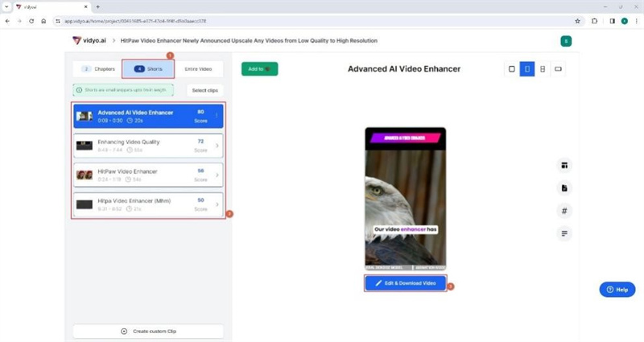
Task: Select the landscape aspect ratio layout
Action: click(x=558, y=69)
